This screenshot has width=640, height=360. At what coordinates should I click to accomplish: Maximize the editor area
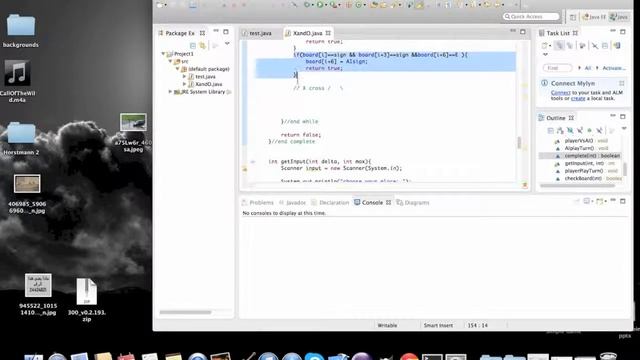(x=523, y=31)
